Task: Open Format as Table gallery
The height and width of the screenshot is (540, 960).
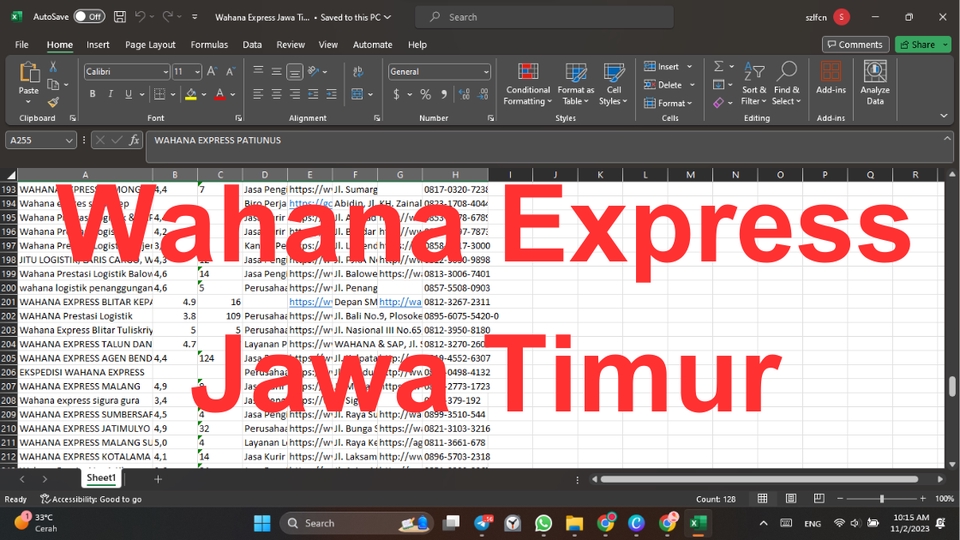Action: 576,84
